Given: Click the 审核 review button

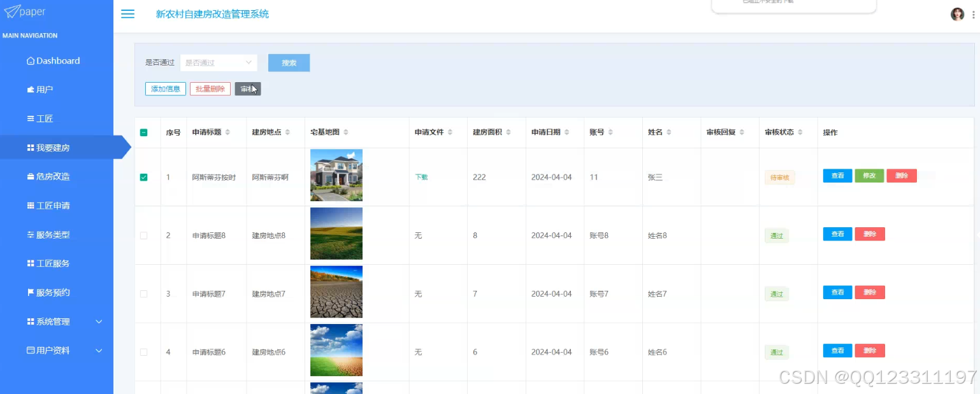Looking at the screenshot, I should point(248,89).
